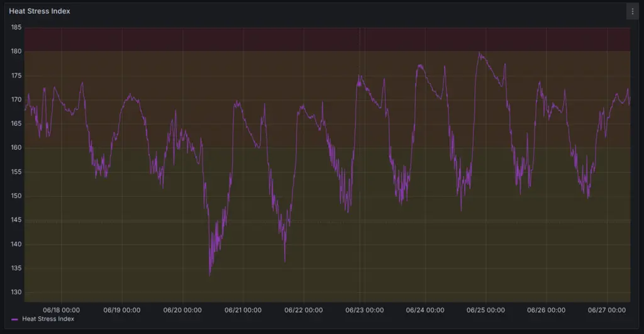The image size is (644, 334).
Task: Click the 130 y-axis tick label
Action: tap(15, 292)
